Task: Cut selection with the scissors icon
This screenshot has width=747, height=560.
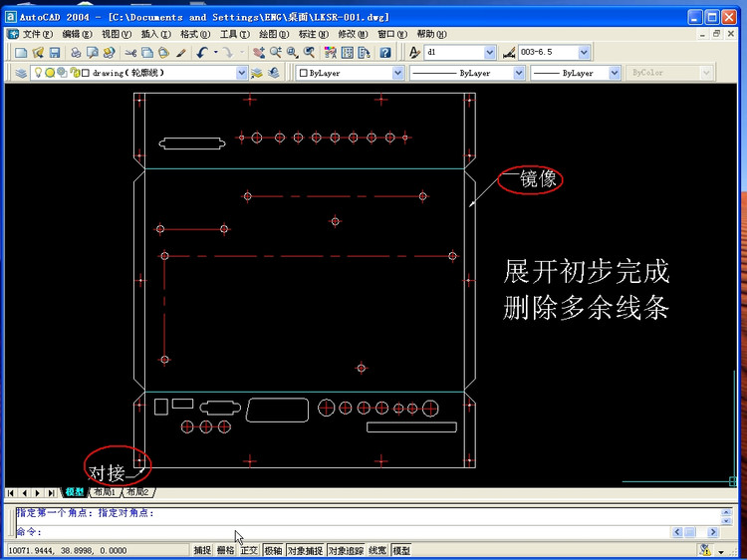Action: tap(130, 53)
